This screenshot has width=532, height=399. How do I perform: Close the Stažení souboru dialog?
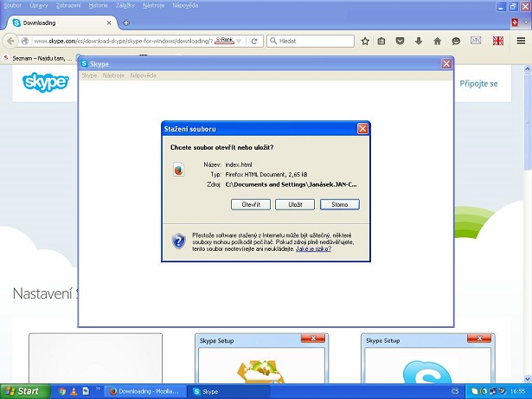tap(362, 129)
